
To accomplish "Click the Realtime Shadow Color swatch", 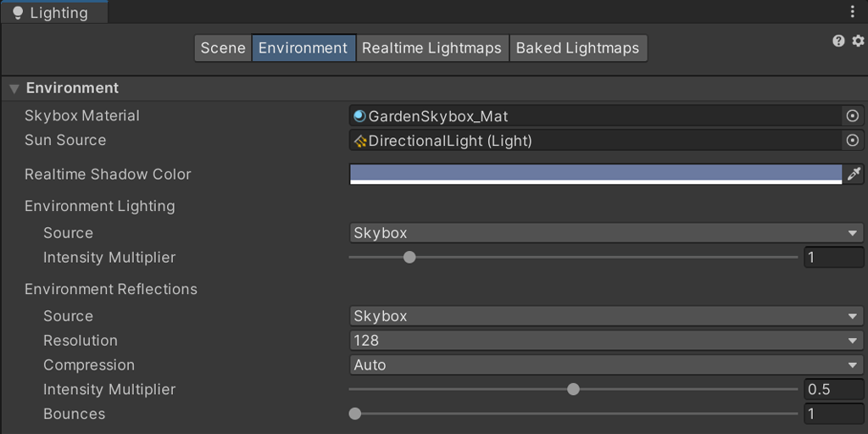I will click(595, 174).
